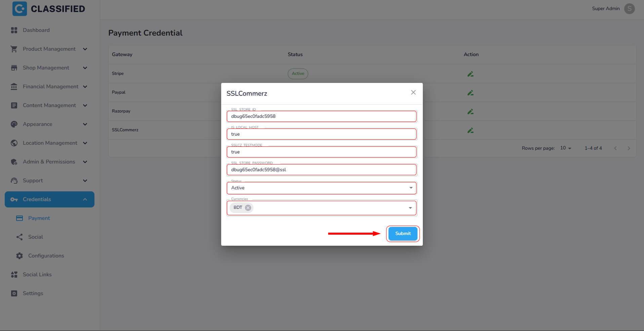
Task: Open the Payment submenu item
Action: 39,218
